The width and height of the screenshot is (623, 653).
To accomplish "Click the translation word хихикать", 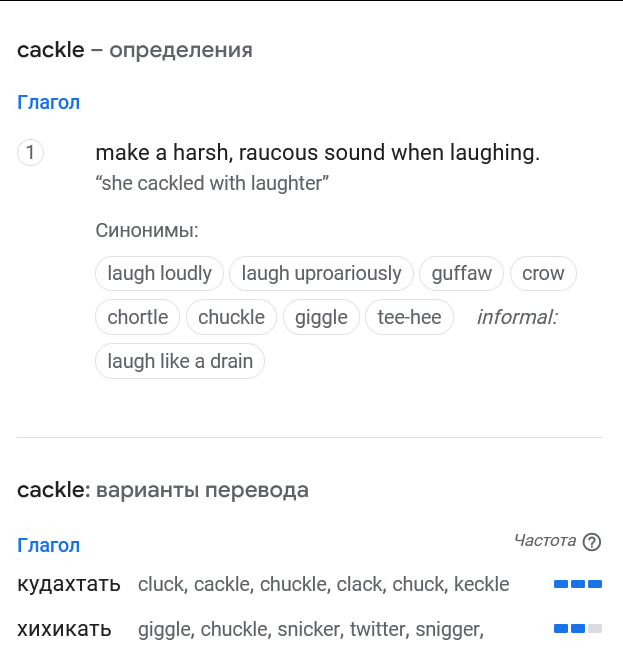I will pyautogui.click(x=64, y=628).
